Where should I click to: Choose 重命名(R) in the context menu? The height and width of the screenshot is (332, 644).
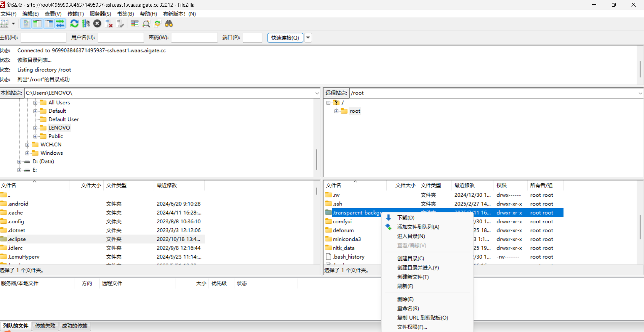(x=408, y=308)
